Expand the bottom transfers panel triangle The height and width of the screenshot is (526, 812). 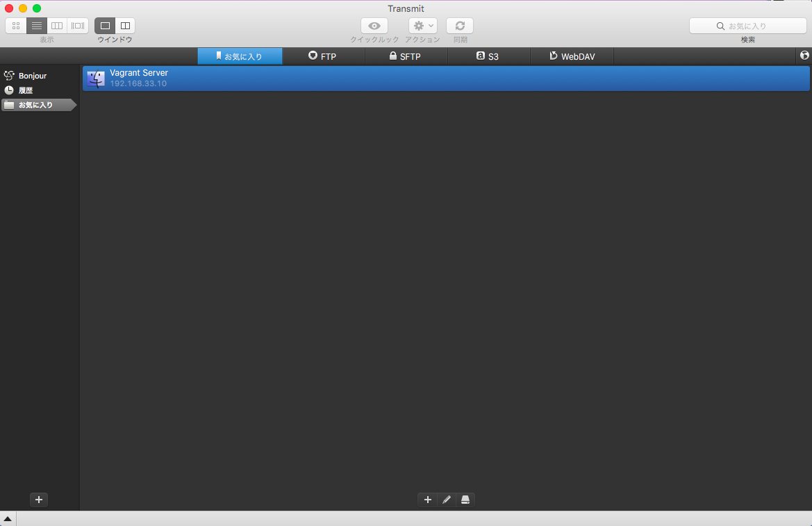(8, 519)
